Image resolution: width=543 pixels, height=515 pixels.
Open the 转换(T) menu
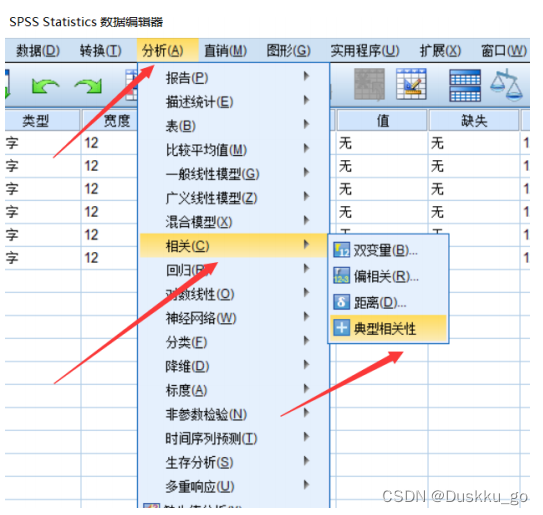click(101, 51)
